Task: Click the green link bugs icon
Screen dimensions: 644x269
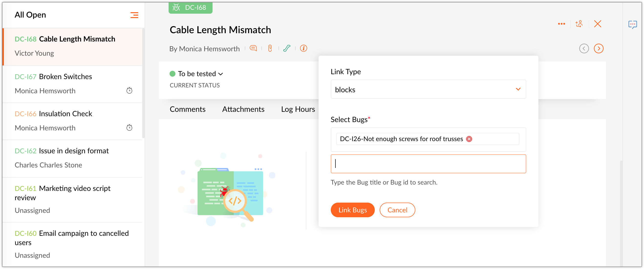Action: click(x=287, y=48)
